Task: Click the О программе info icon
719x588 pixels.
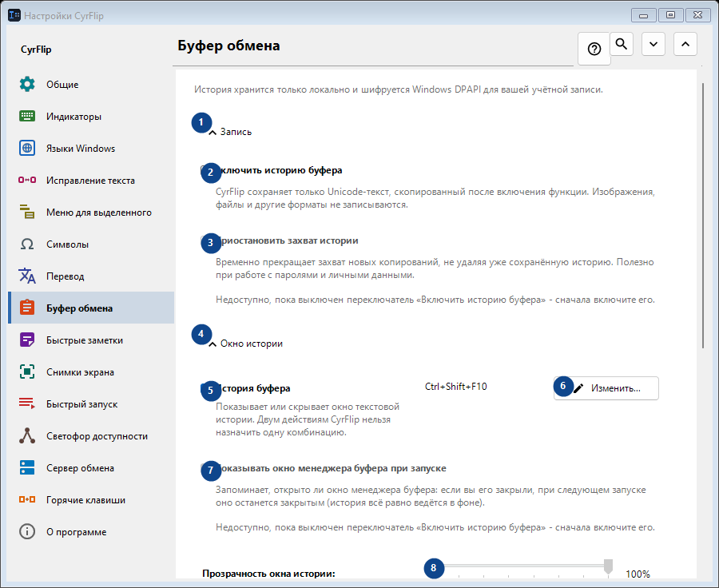Action: [x=27, y=532]
